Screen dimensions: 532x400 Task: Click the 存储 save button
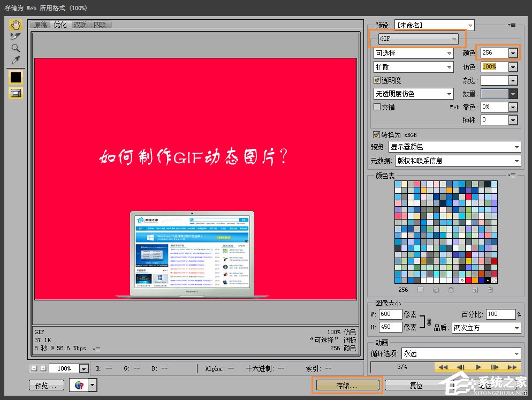346,384
